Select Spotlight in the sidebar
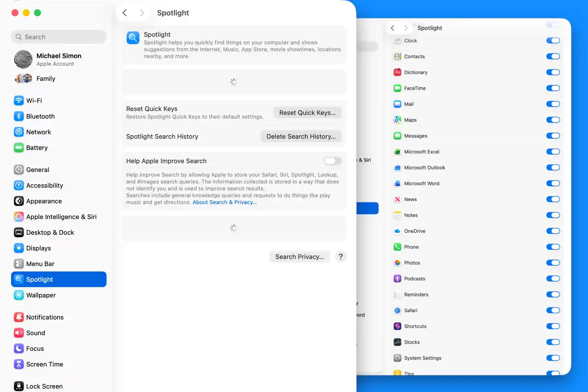This screenshot has width=588, height=392. (58, 279)
